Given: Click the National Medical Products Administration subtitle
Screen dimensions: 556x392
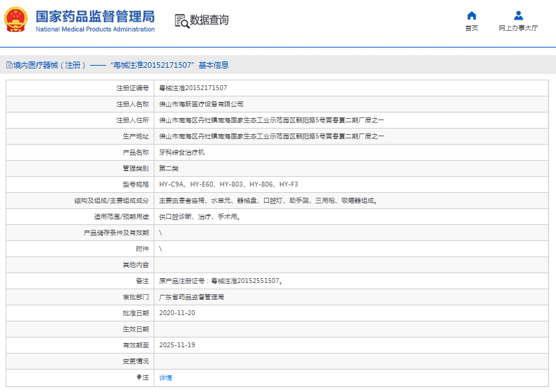Looking at the screenshot, I should (x=94, y=29).
